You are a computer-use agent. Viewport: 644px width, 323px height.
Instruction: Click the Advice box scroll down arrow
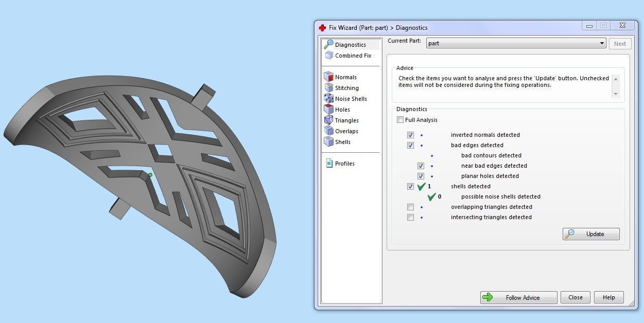[x=615, y=94]
